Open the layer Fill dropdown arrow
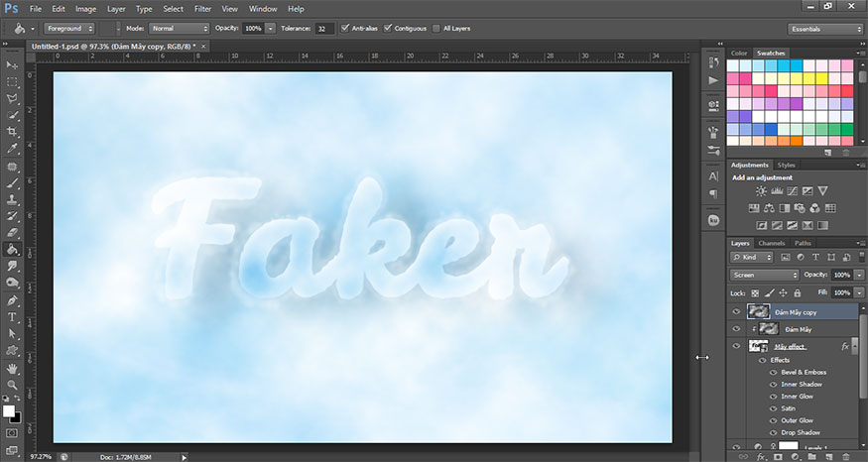This screenshot has height=462, width=868. [x=859, y=292]
